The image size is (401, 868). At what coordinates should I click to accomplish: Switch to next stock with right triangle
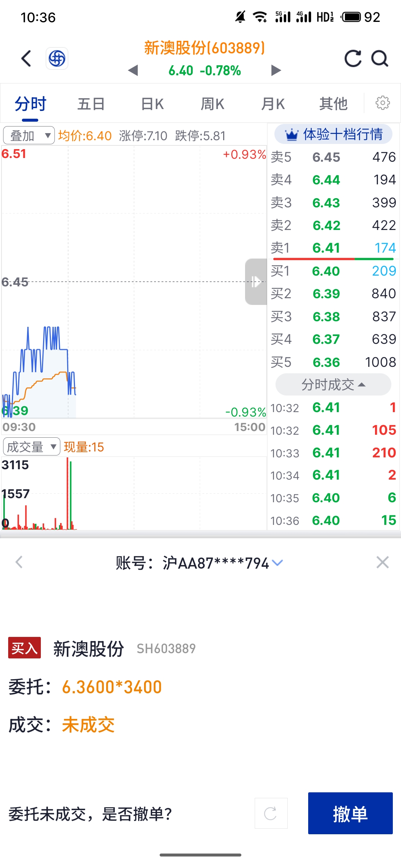pos(276,70)
